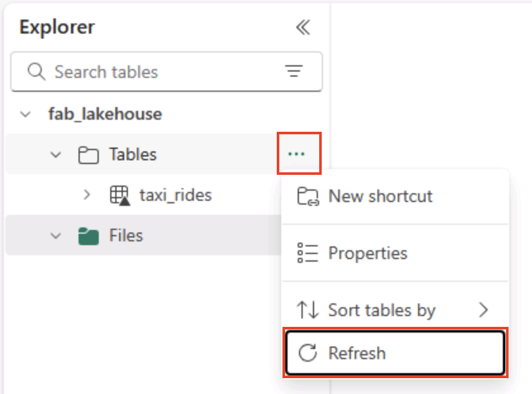Click the search magnifier icon
Viewport: 532px width, 394px height.
click(37, 72)
